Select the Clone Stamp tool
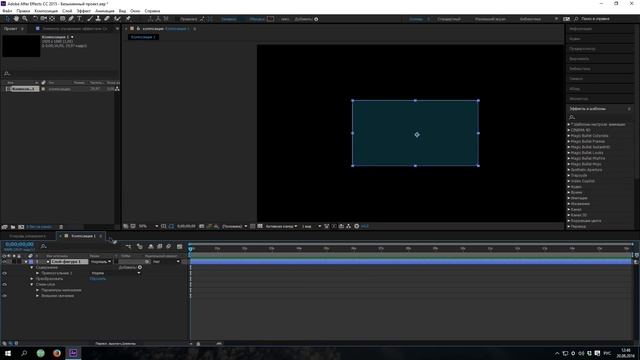The image size is (640, 360). (98, 19)
